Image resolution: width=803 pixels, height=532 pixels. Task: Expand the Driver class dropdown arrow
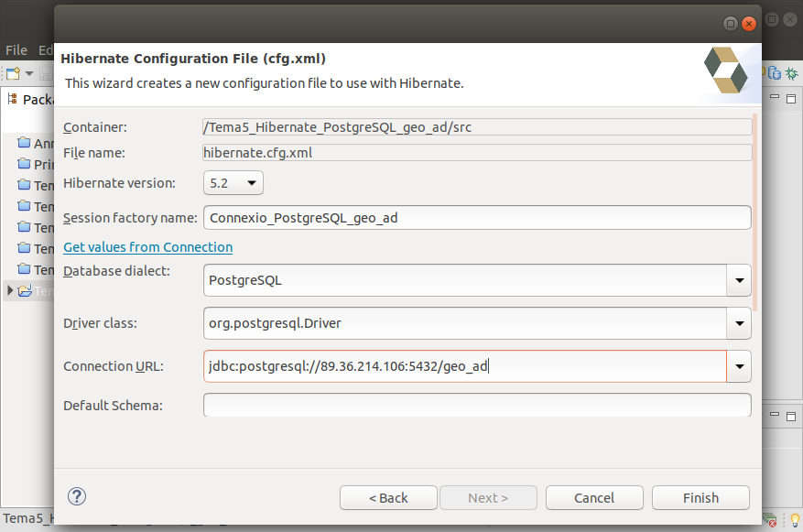point(739,323)
